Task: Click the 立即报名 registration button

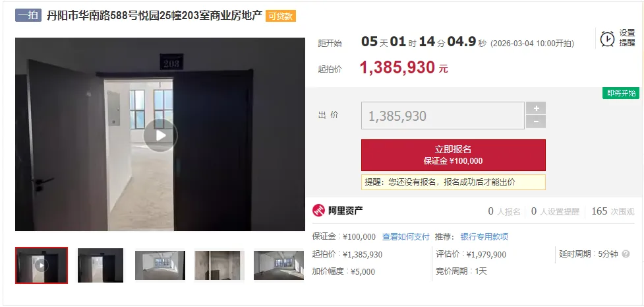Action: 454,154
